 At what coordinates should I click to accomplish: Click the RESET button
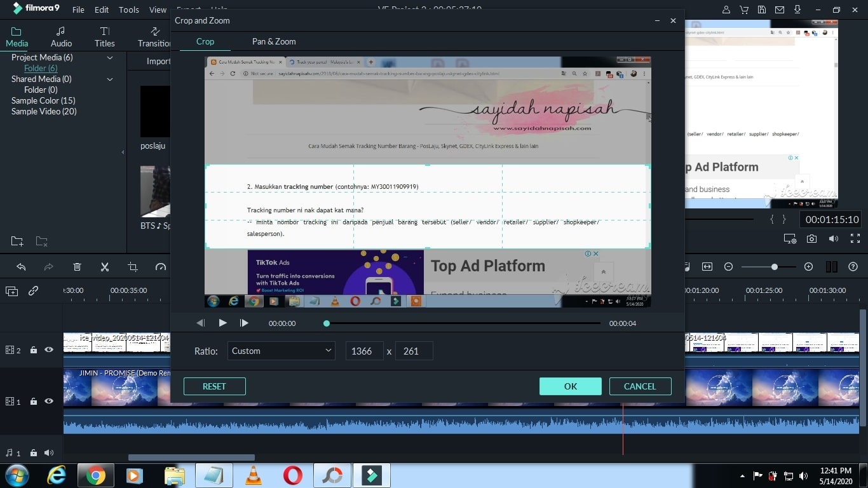214,386
